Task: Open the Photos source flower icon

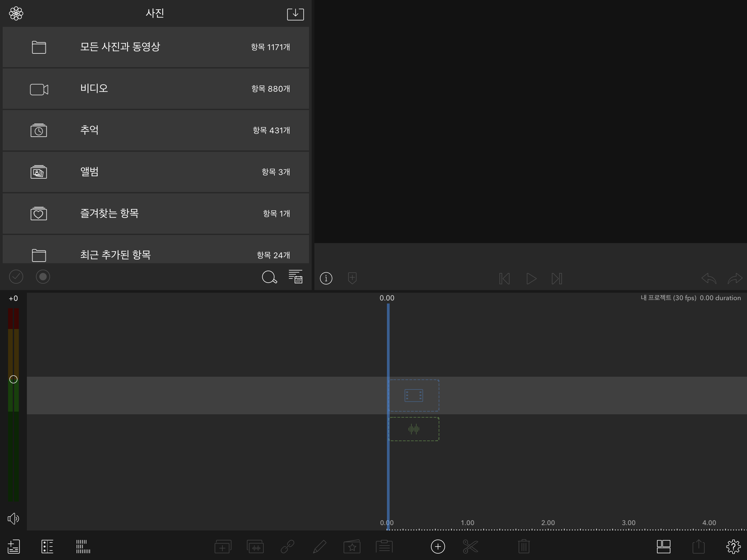Action: click(x=16, y=13)
